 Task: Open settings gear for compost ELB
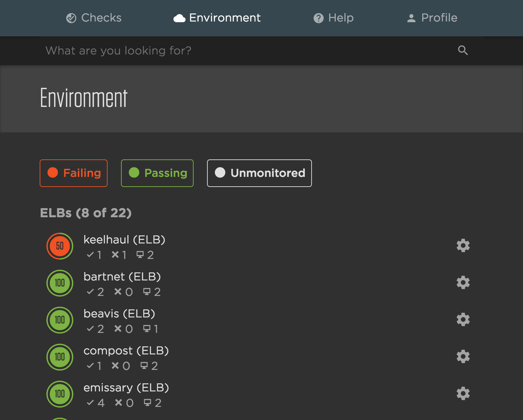pos(463,356)
